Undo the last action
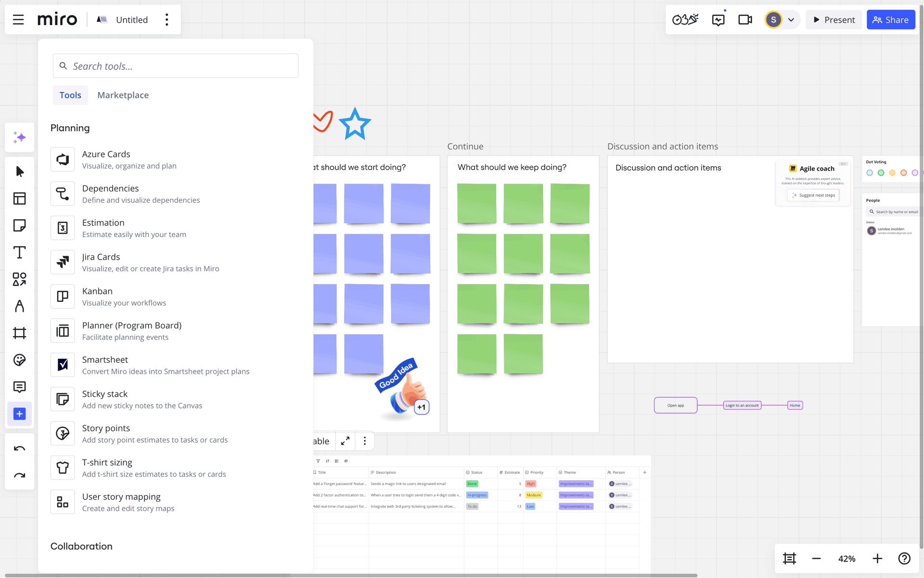Image resolution: width=924 pixels, height=578 pixels. pyautogui.click(x=20, y=448)
